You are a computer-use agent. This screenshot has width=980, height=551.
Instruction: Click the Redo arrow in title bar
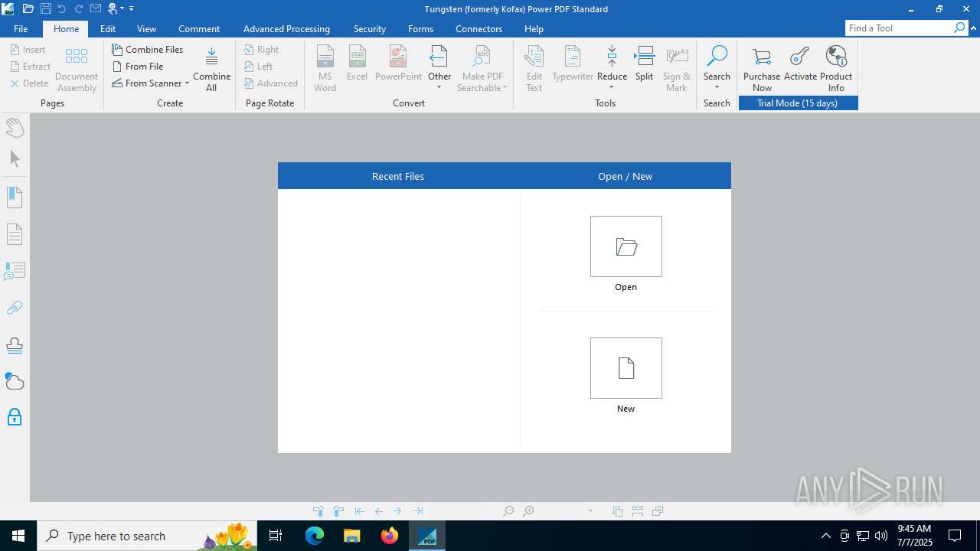79,8
